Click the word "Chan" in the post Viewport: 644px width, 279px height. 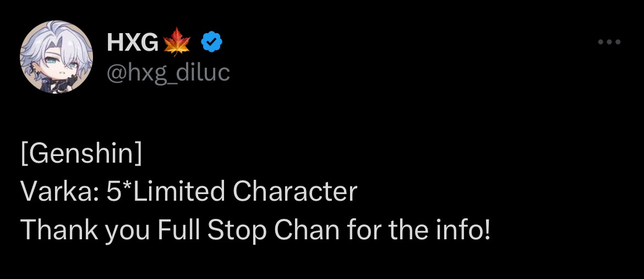point(307,230)
